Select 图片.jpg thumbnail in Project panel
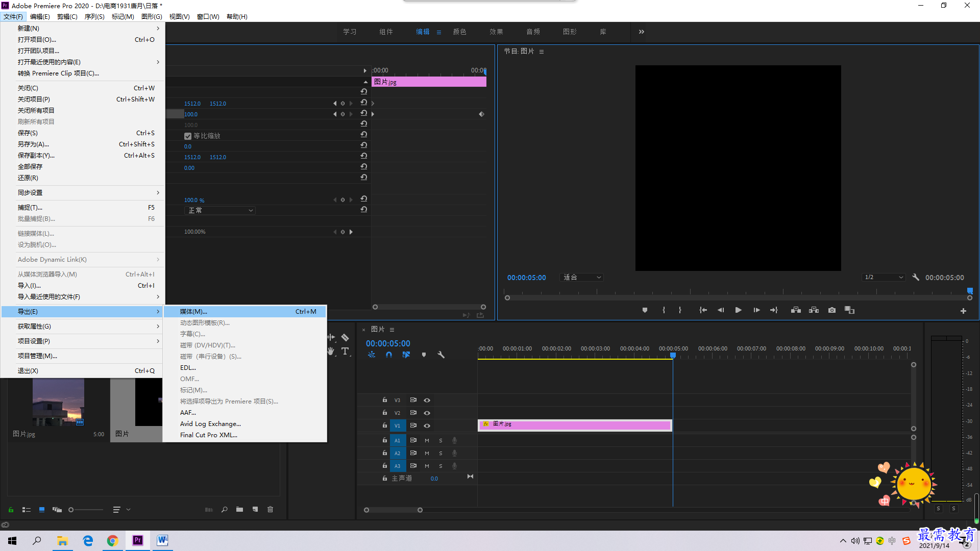 58,402
